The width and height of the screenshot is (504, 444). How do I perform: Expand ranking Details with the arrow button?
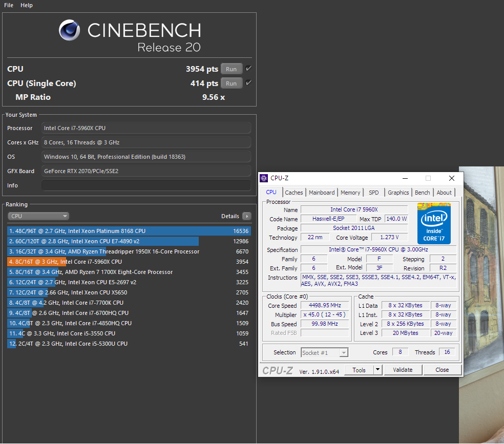(246, 216)
